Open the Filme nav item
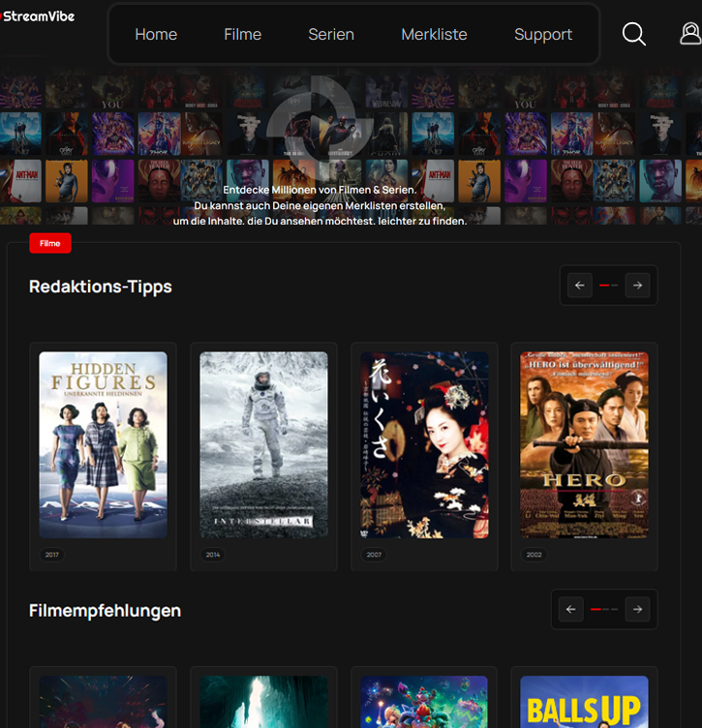The height and width of the screenshot is (728, 702). tap(242, 34)
